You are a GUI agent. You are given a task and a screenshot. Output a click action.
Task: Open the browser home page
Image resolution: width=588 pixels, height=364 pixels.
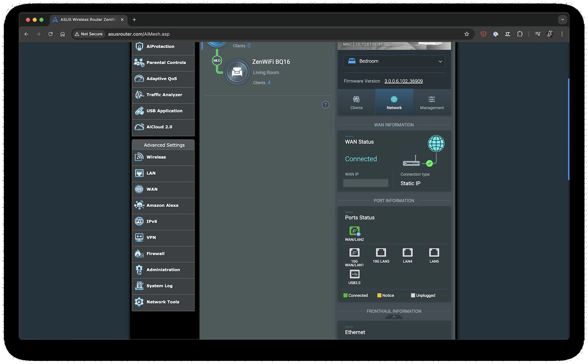62,34
